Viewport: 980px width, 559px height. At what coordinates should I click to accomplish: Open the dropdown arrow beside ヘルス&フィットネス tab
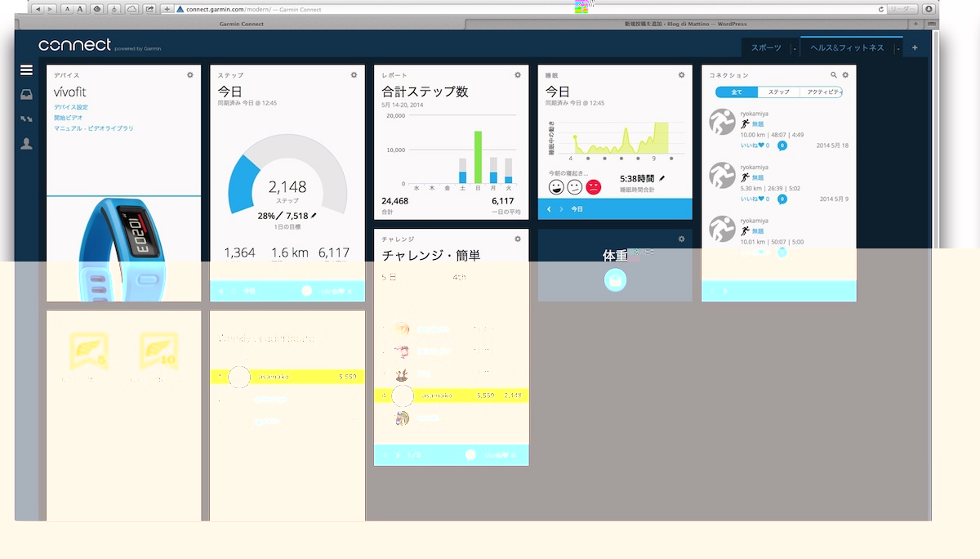(898, 49)
